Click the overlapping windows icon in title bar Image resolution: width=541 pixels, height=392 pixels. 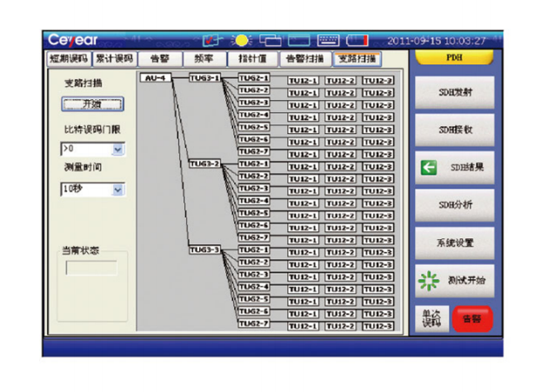(270, 41)
